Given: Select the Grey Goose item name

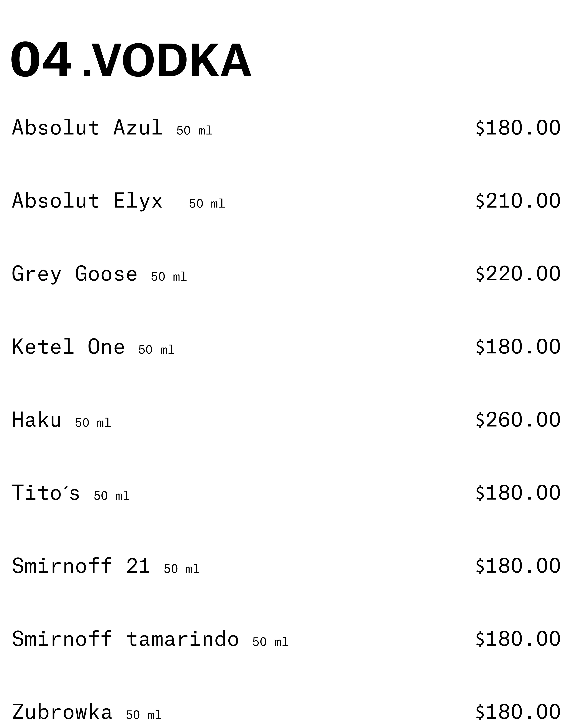Looking at the screenshot, I should (x=75, y=274).
